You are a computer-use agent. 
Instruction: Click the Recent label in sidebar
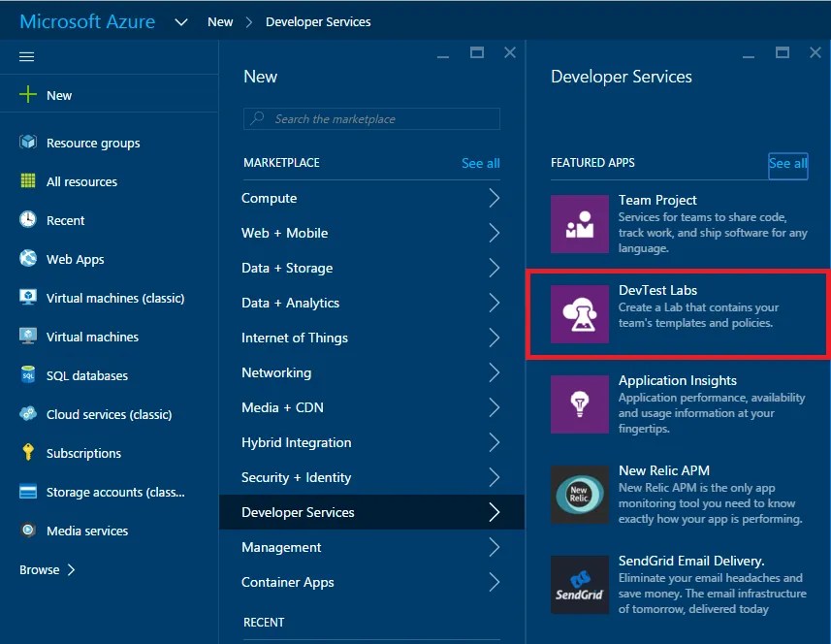click(65, 220)
